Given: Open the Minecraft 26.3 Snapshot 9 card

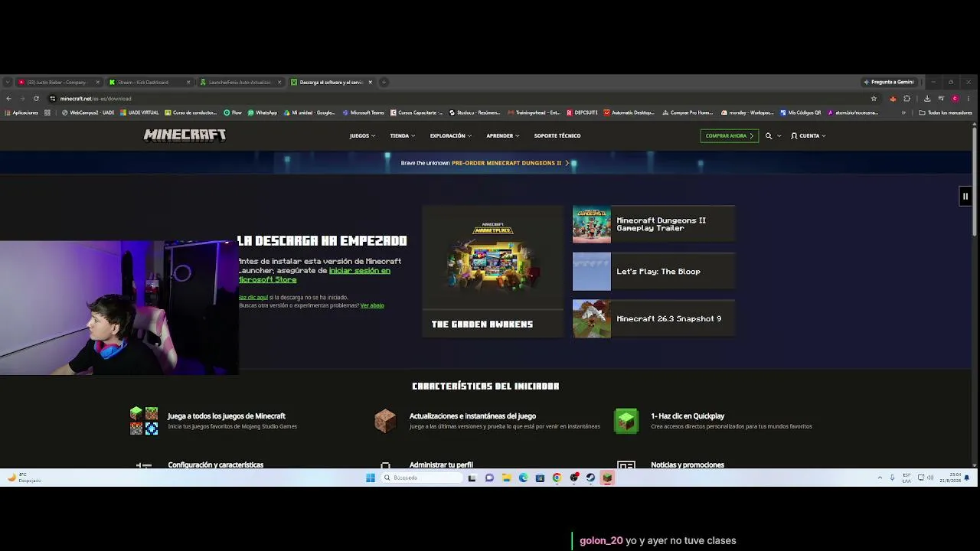Looking at the screenshot, I should [654, 318].
